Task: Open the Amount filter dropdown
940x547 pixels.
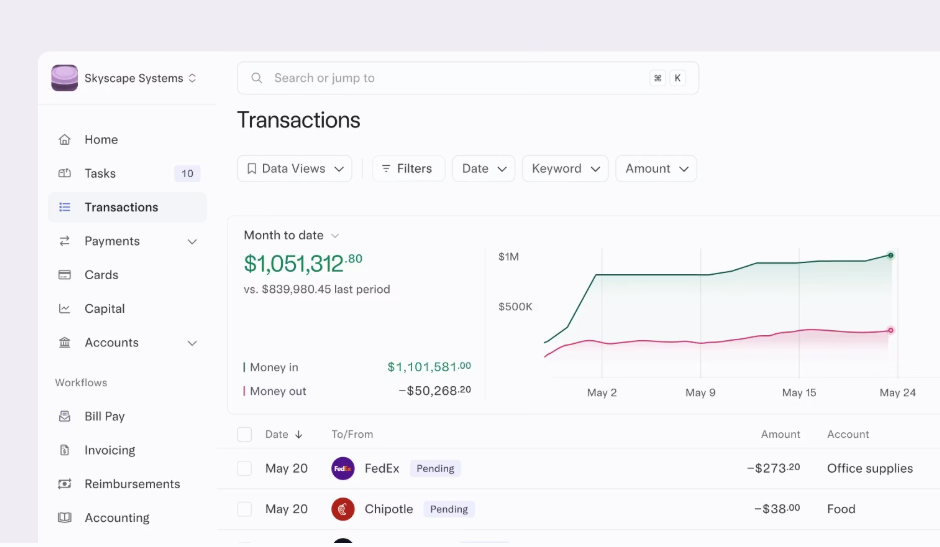Action: coord(656,169)
